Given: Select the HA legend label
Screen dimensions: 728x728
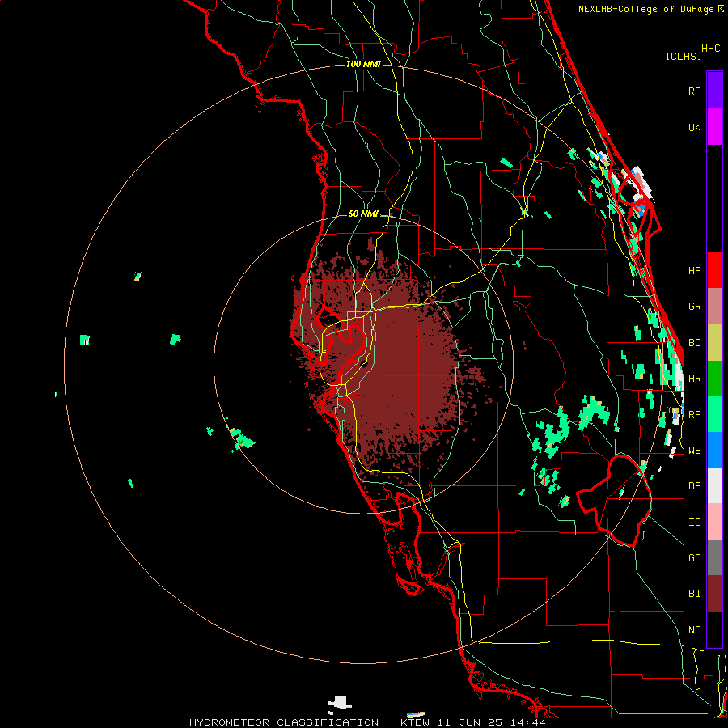Looking at the screenshot, I should tap(694, 270).
